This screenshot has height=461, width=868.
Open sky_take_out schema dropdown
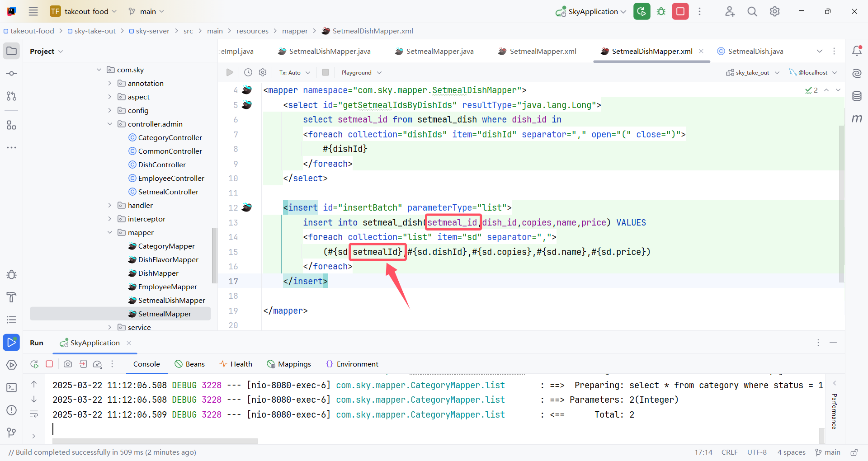coord(753,72)
